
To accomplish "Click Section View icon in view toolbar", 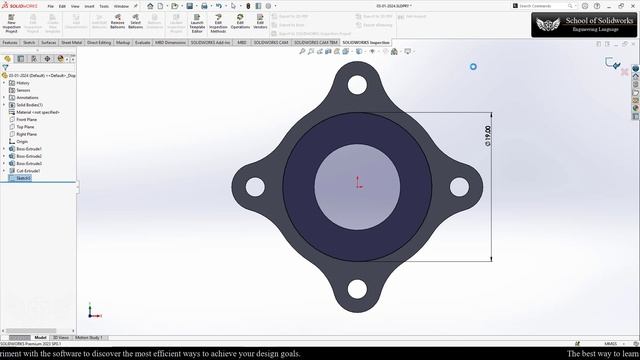I will pyautogui.click(x=328, y=51).
